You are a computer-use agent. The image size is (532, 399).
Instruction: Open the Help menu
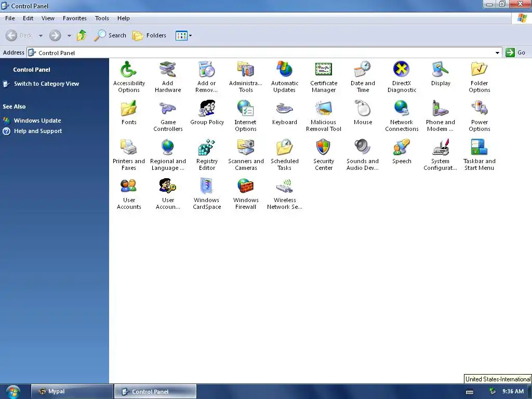(x=124, y=18)
